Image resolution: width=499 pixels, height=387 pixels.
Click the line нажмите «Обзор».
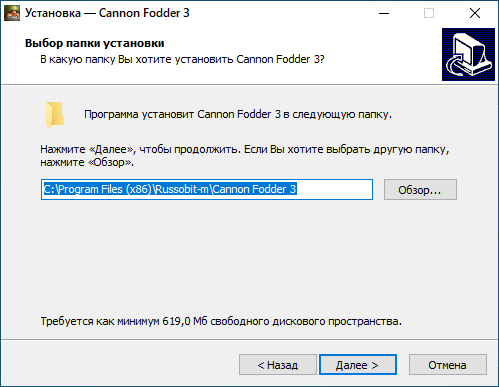(87, 162)
